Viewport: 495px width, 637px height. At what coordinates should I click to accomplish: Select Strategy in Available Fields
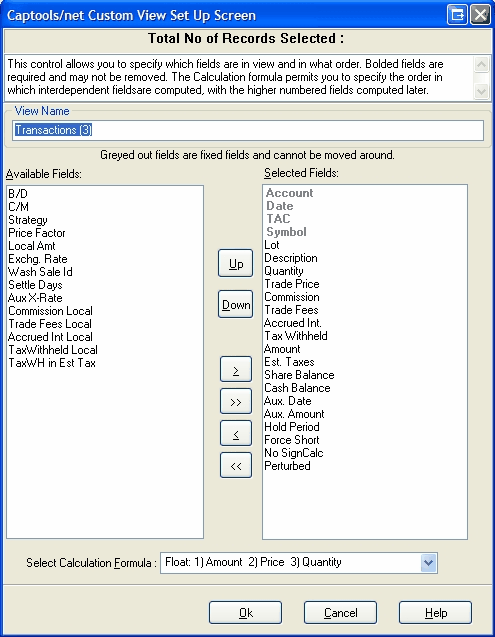(x=28, y=220)
